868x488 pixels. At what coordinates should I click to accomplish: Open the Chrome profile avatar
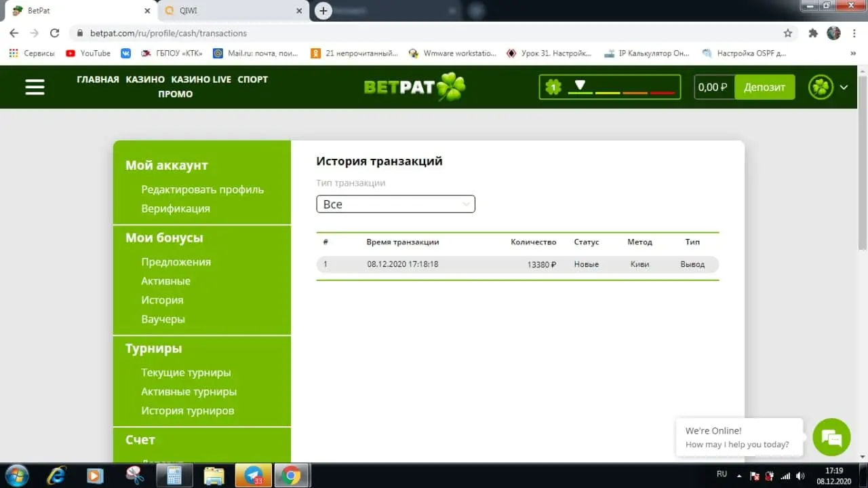click(x=833, y=33)
